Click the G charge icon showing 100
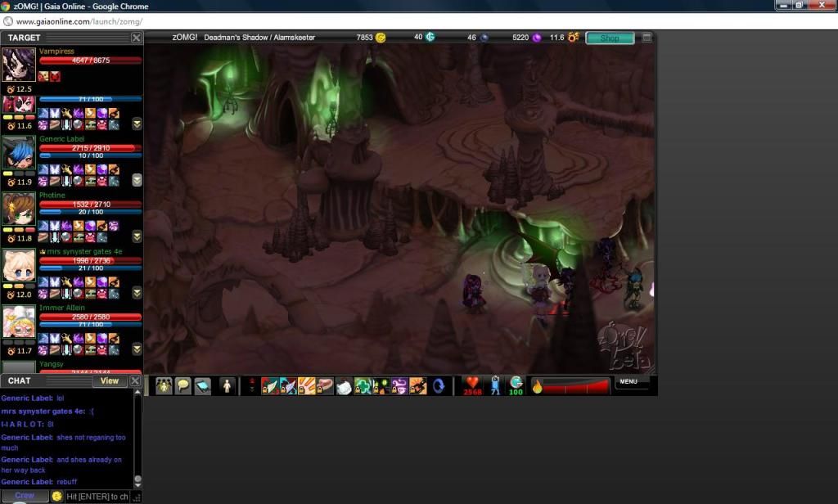838x504 pixels. coord(516,385)
